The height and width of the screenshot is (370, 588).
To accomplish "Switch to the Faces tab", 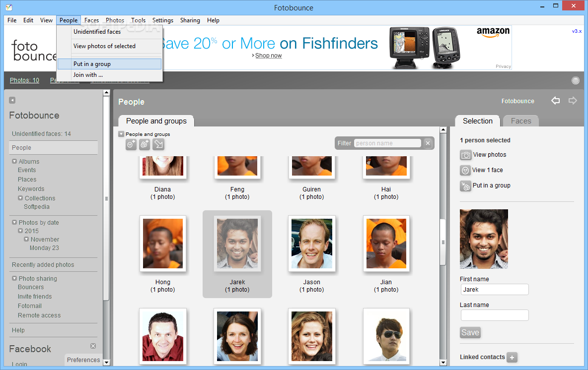I will click(521, 121).
